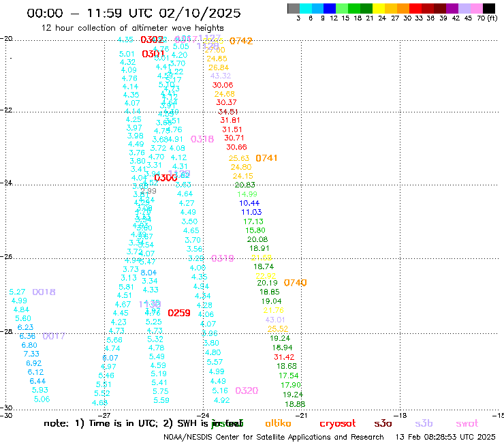This screenshot has width=504, height=443.
Task: Click the orange swatch in the color scale
Action: (x=403, y=8)
